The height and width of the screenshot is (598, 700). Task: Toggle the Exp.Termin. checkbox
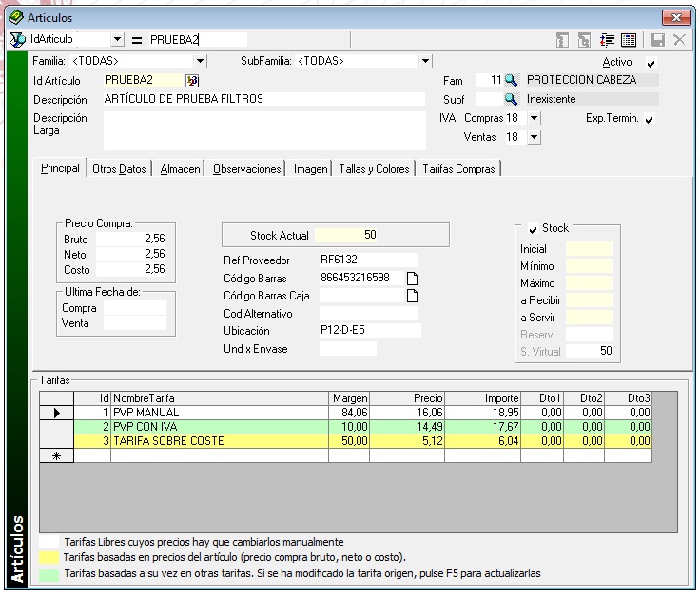click(650, 119)
